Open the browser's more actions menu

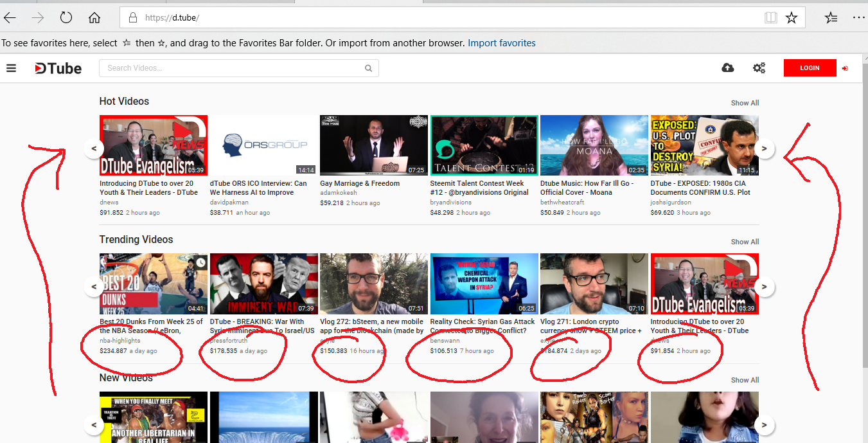coord(858,17)
